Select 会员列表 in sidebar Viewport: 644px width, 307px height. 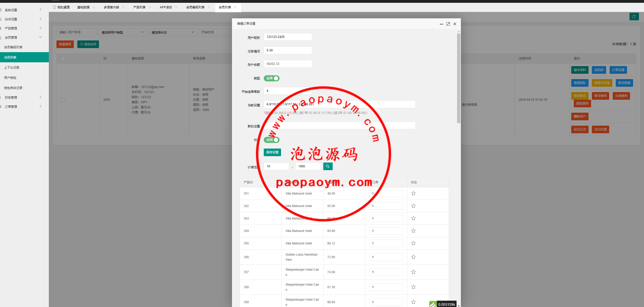[24, 57]
